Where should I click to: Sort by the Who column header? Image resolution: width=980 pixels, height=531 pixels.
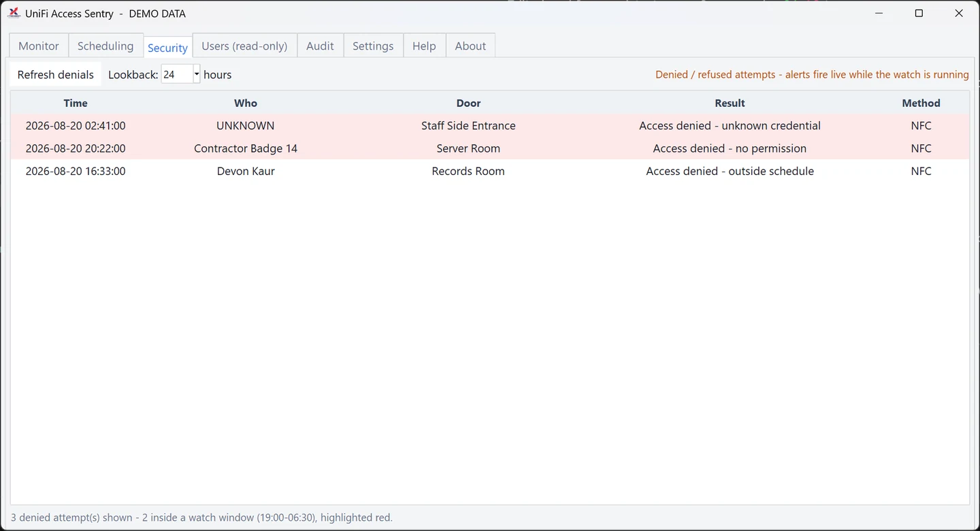coord(246,103)
